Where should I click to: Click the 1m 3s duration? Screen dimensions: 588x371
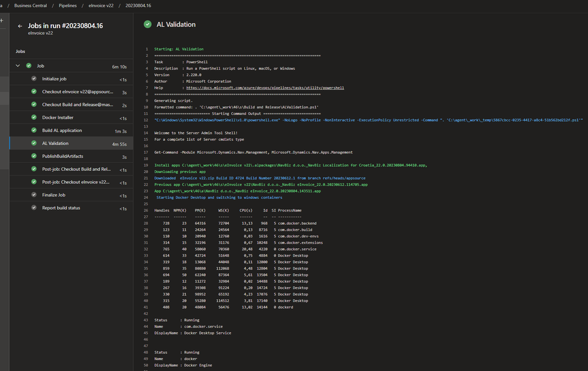(x=121, y=131)
